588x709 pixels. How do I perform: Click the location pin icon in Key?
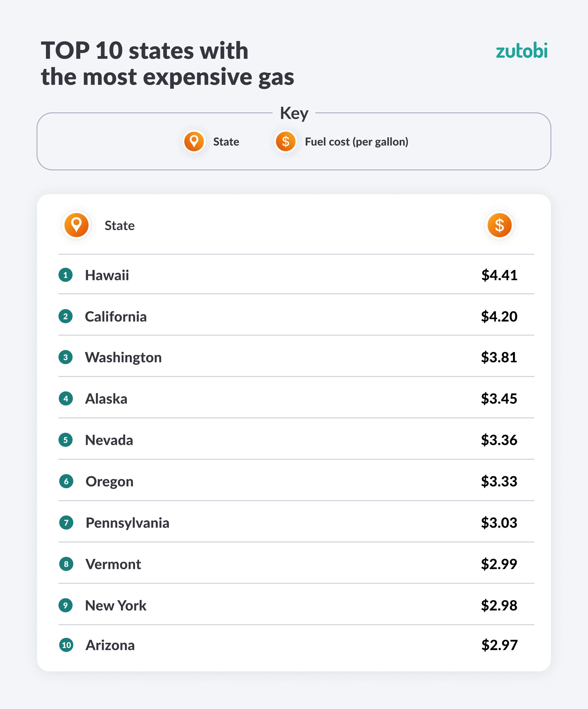pyautogui.click(x=194, y=142)
